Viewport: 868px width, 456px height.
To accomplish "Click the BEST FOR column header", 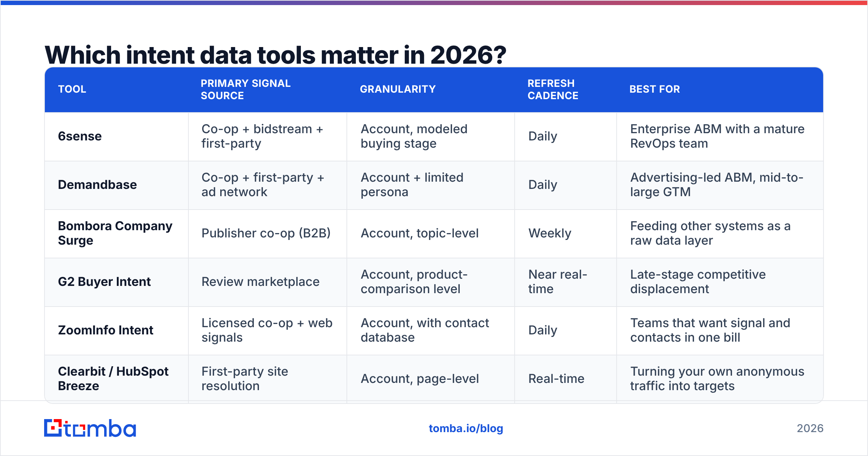I will click(655, 89).
